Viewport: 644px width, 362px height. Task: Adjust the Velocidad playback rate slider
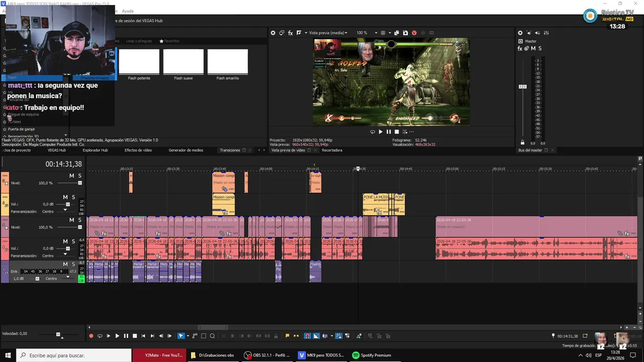58,334
